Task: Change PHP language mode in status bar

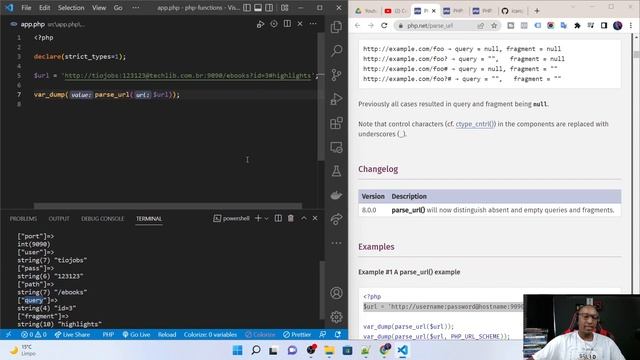Action: point(108,335)
